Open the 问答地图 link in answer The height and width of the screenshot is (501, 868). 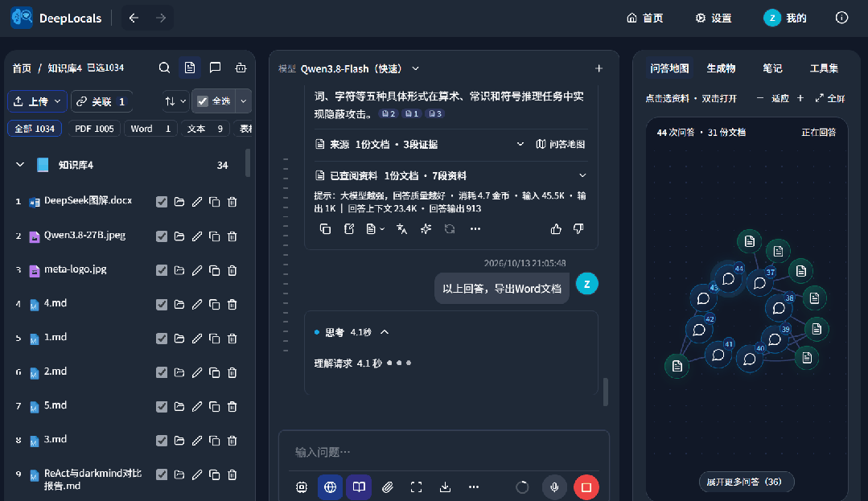point(560,144)
